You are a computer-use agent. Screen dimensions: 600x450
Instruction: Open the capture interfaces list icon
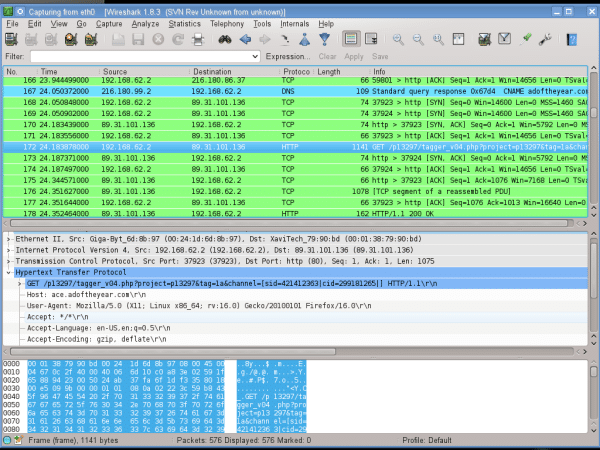[x=11, y=39]
